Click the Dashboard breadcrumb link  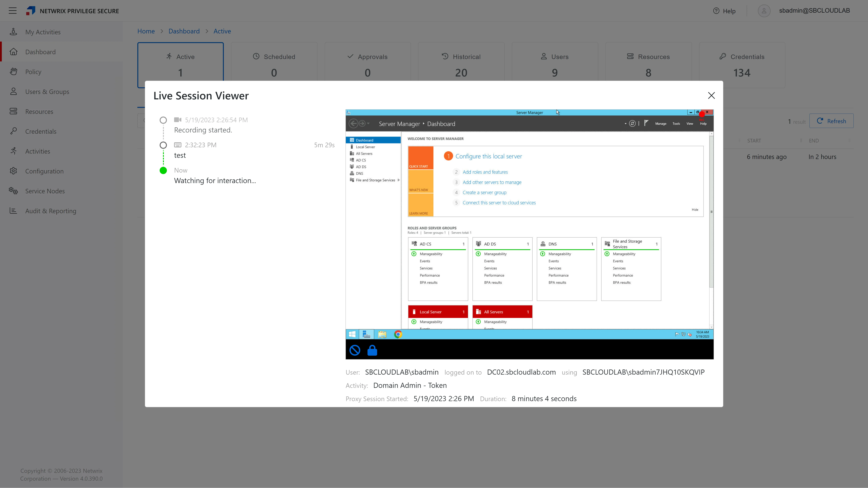[184, 31]
